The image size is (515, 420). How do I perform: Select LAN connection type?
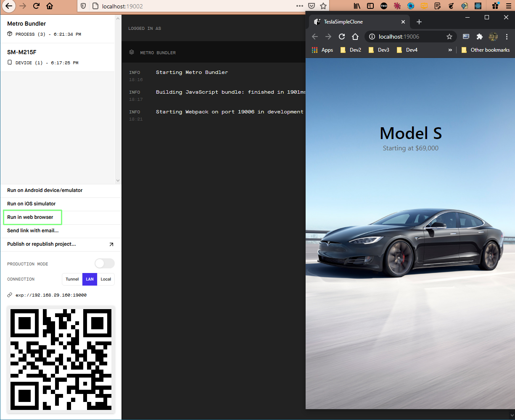[x=90, y=279]
